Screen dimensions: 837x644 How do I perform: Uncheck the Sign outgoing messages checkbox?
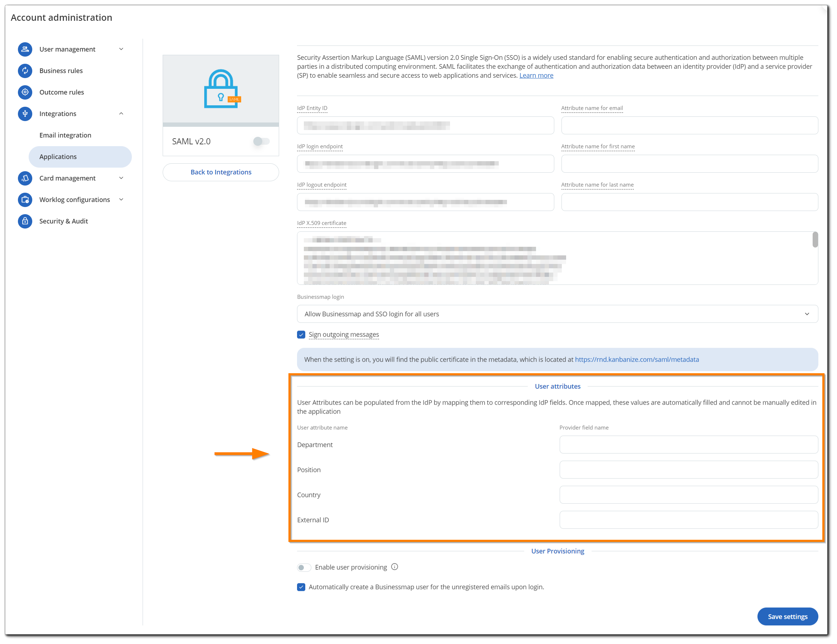coord(301,335)
